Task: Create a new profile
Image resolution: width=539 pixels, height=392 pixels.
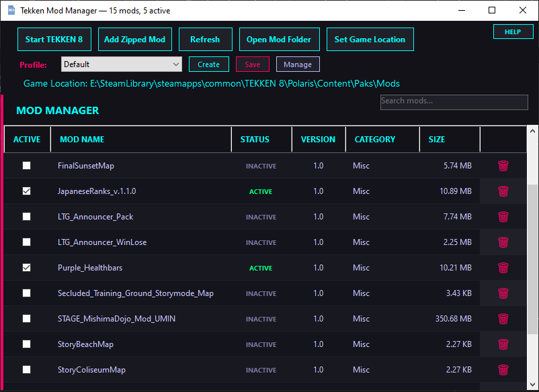Action: pos(208,64)
